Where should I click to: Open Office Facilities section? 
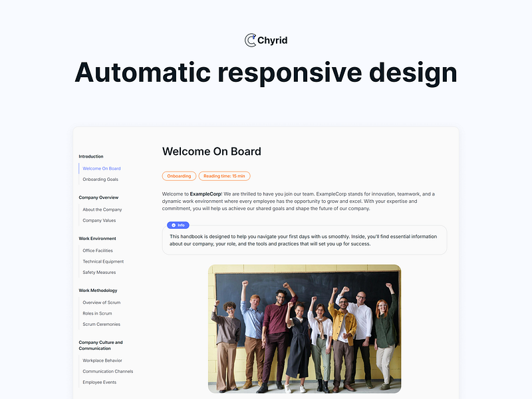click(98, 251)
